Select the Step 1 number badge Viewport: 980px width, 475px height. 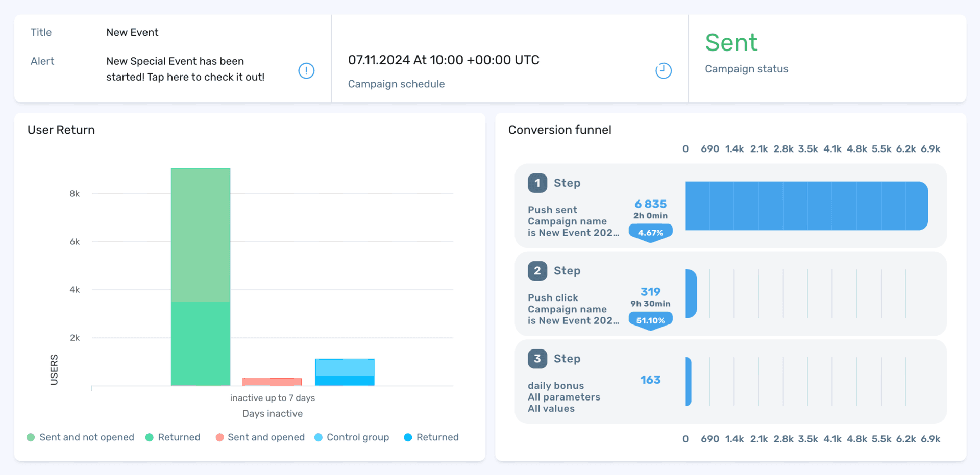[x=537, y=183]
